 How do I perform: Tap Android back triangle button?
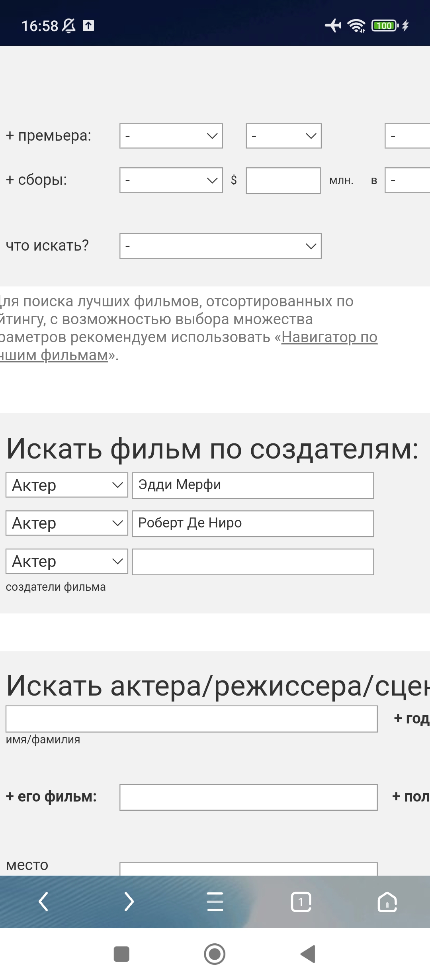coord(308,954)
